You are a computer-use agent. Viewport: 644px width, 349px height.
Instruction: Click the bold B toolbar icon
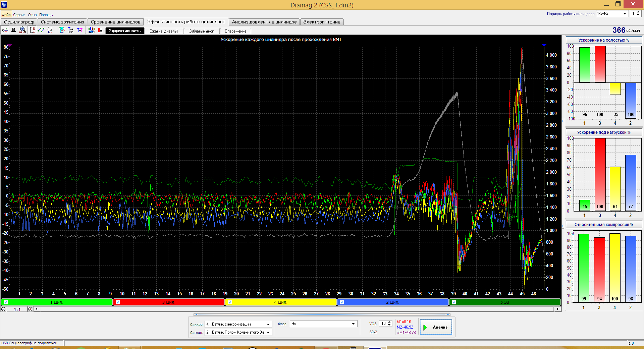pos(14,30)
